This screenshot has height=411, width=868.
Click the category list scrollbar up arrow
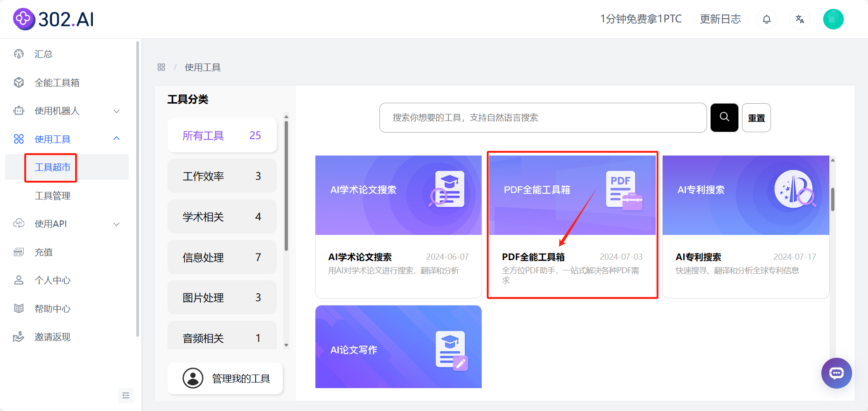pyautogui.click(x=287, y=117)
